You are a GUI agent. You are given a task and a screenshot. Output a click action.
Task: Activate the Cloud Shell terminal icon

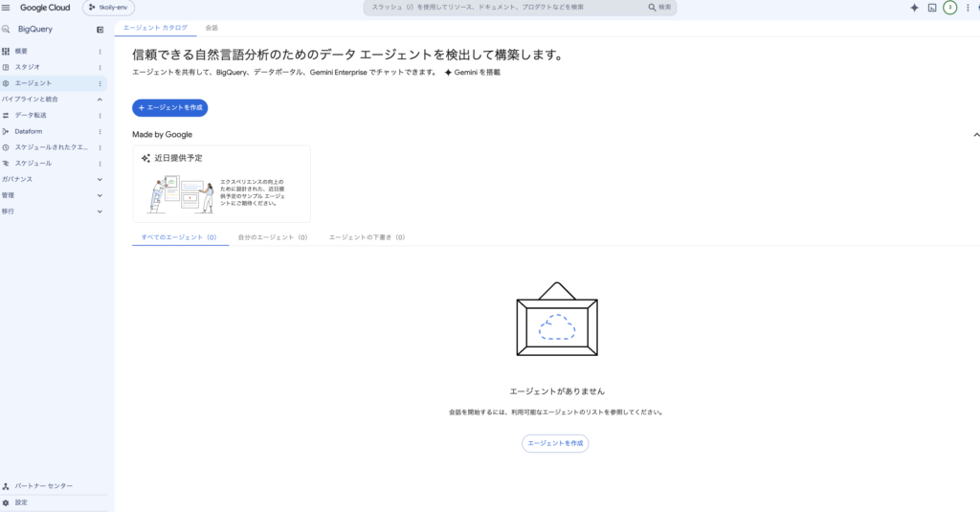coord(932,8)
